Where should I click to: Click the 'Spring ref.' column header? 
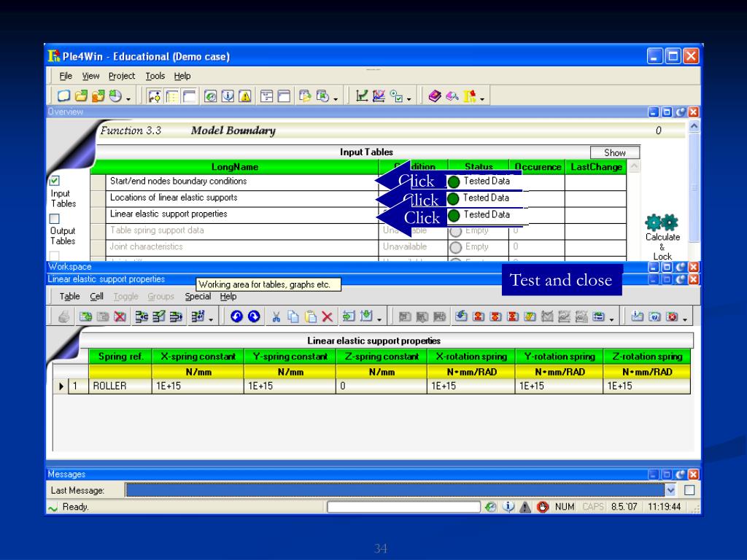(x=120, y=357)
